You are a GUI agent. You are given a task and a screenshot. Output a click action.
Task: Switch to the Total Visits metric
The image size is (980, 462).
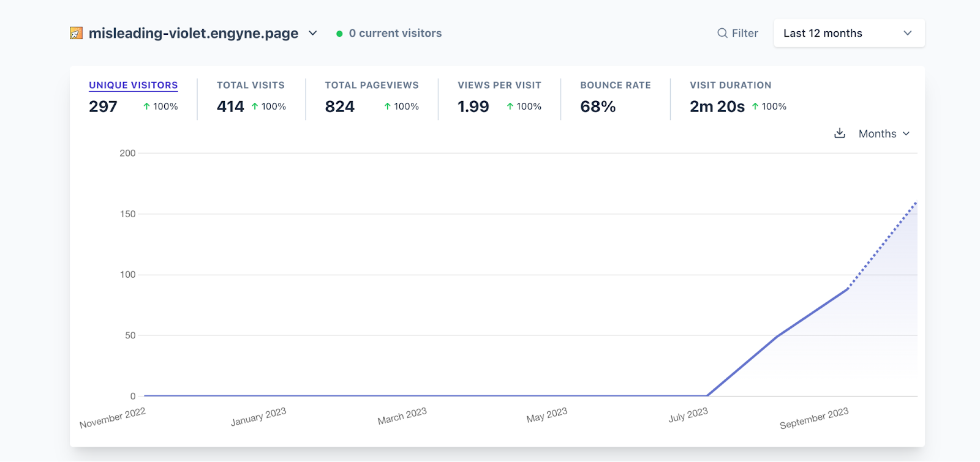click(x=251, y=85)
